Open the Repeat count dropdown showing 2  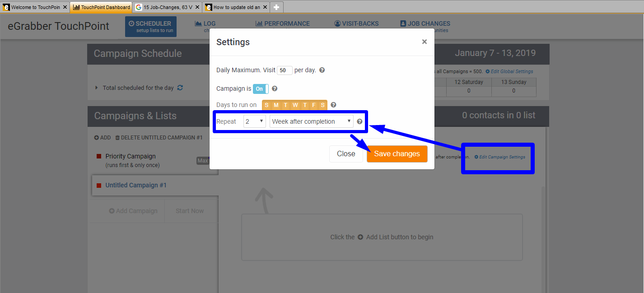255,121
